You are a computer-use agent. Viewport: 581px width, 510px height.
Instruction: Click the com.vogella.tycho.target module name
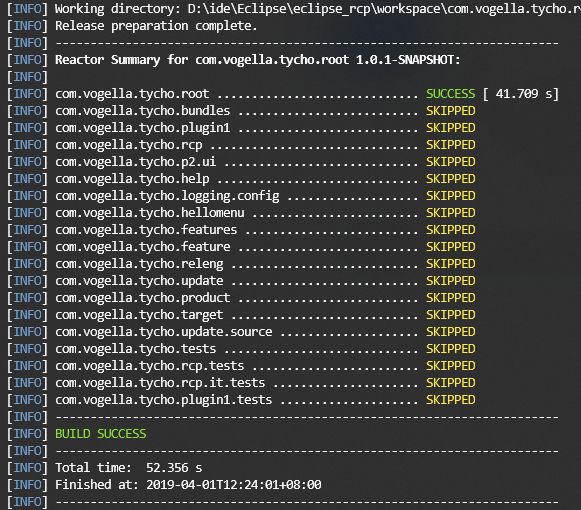click(x=139, y=315)
